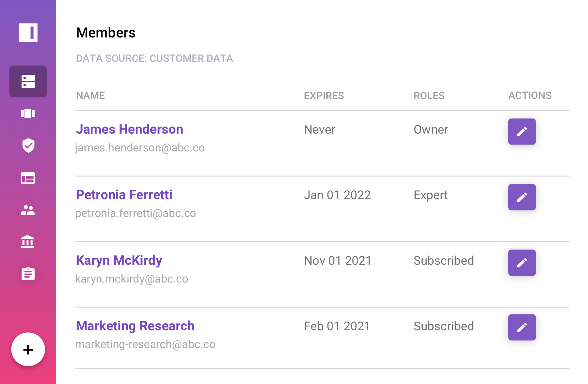Image resolution: width=588 pixels, height=384 pixels.
Task: Edit the Marketing Research member entry
Action: [522, 327]
